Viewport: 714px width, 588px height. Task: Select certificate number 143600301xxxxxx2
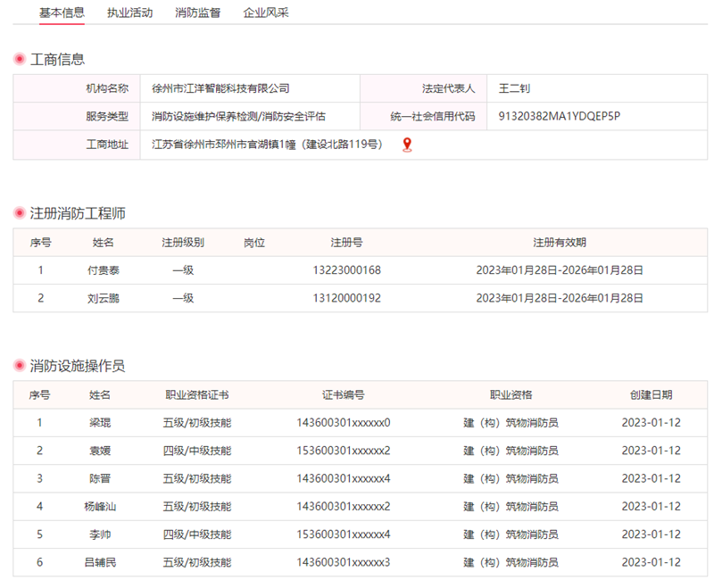click(344, 507)
